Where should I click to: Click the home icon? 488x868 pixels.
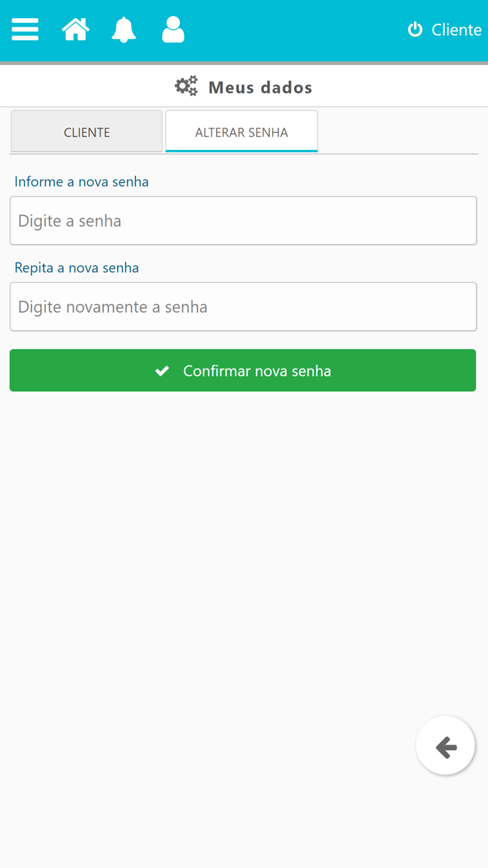75,29
